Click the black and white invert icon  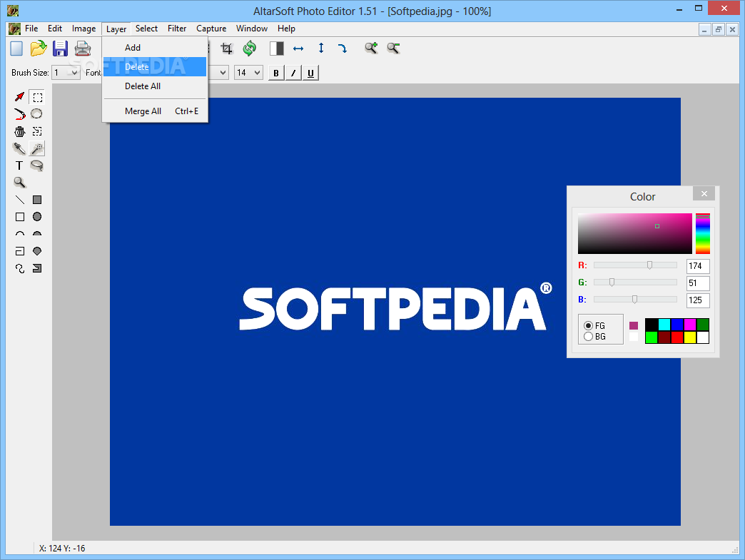pos(277,48)
